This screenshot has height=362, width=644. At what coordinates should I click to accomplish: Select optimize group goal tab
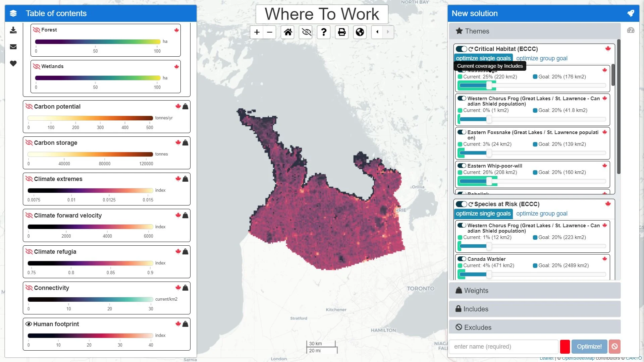pos(541,58)
